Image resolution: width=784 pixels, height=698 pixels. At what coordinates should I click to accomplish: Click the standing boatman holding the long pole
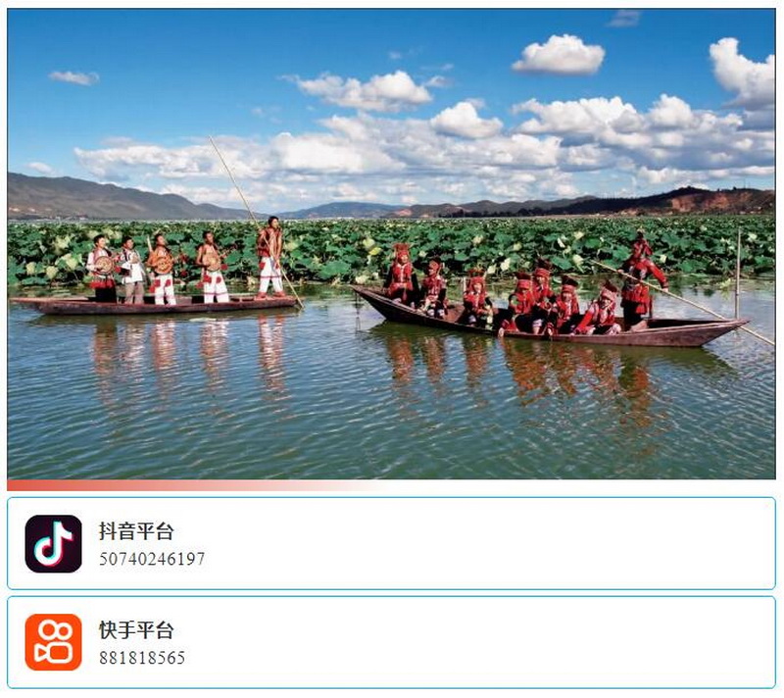point(270,257)
